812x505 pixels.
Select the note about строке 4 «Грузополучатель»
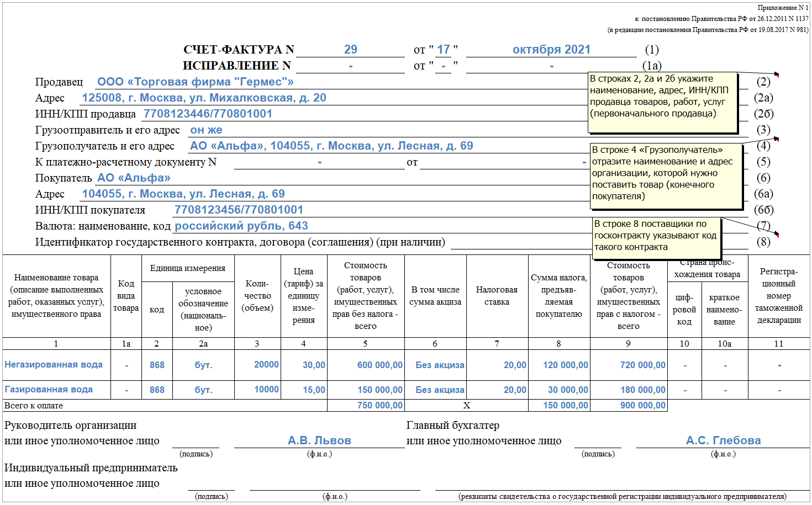[x=666, y=176]
